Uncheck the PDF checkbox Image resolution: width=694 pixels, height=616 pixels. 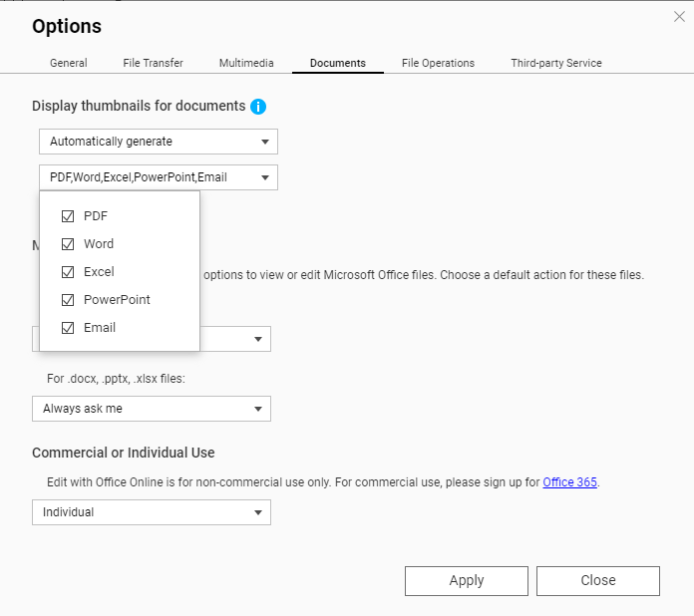[x=68, y=216]
